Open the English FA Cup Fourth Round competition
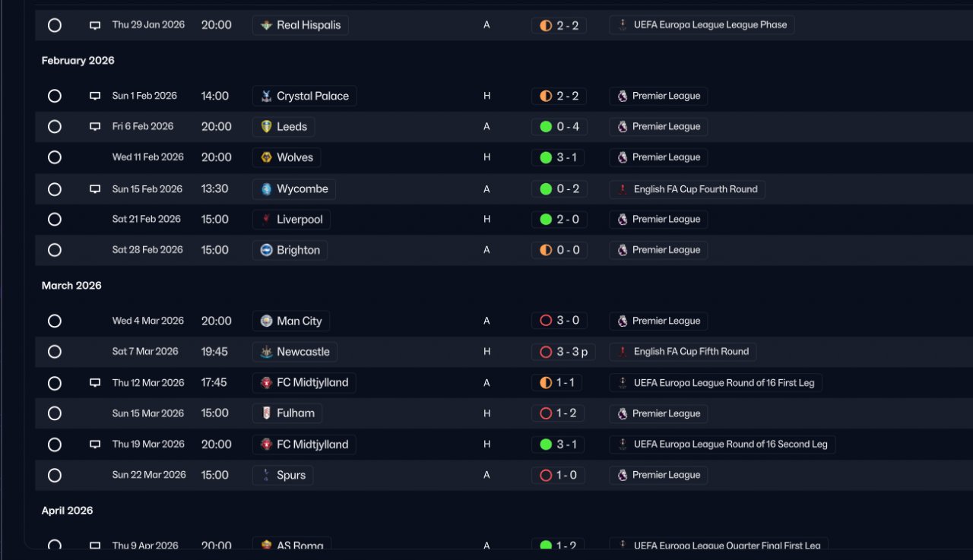Viewport: 973px width, 560px height. pyautogui.click(x=687, y=189)
